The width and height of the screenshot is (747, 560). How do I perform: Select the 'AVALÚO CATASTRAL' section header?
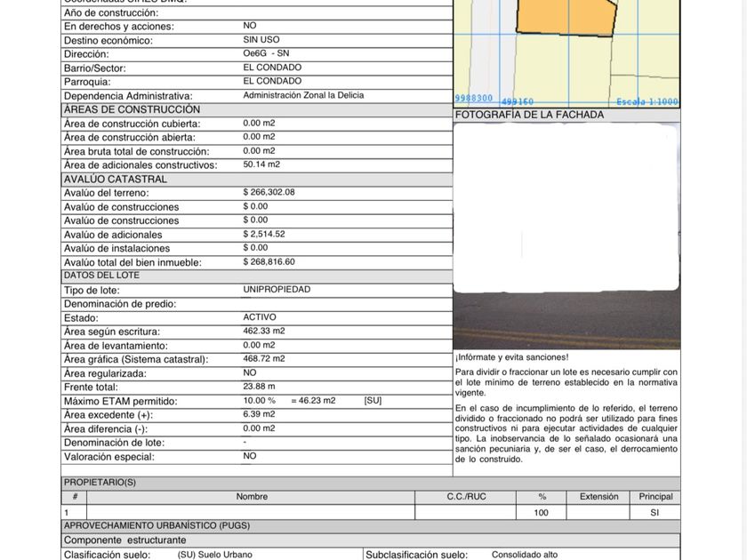pos(116,179)
